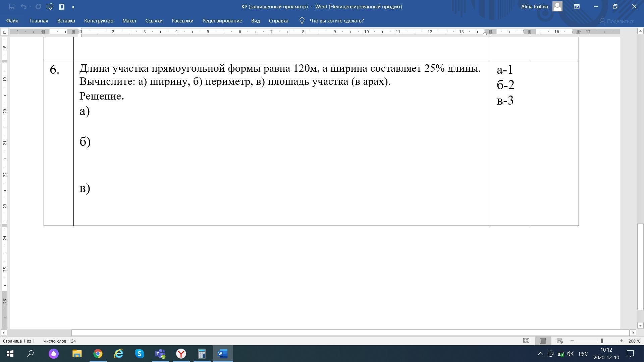Open the zoom dialog via 200 % label

[x=634, y=341]
